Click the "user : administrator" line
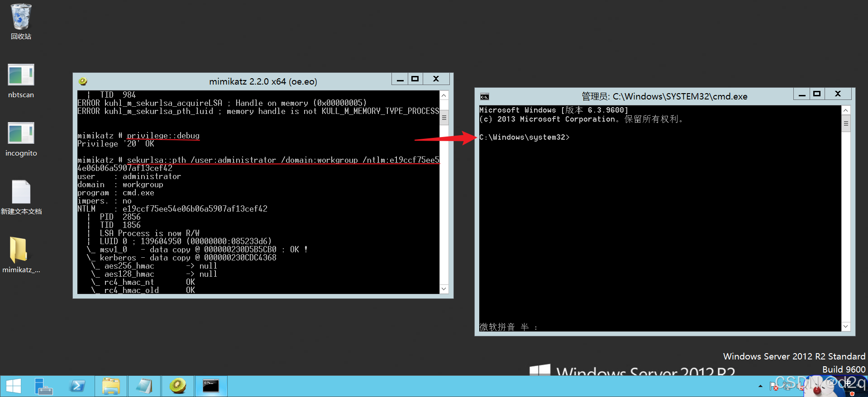The width and height of the screenshot is (868, 397). pos(129,176)
